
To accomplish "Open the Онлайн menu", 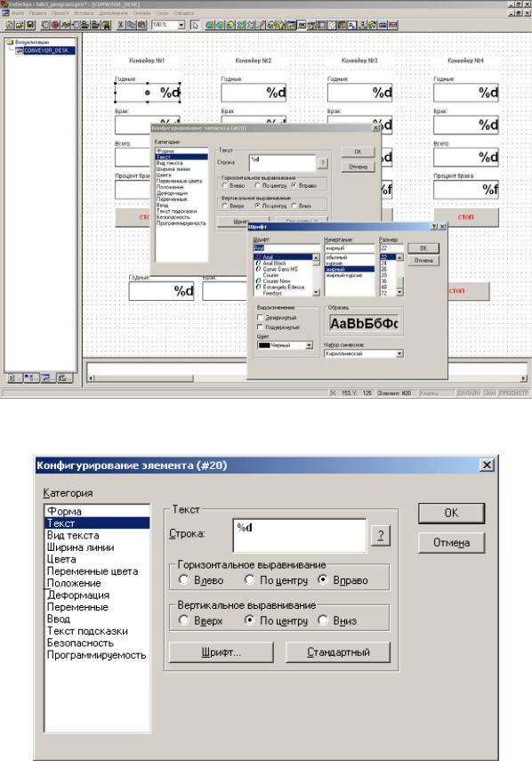I will (141, 13).
